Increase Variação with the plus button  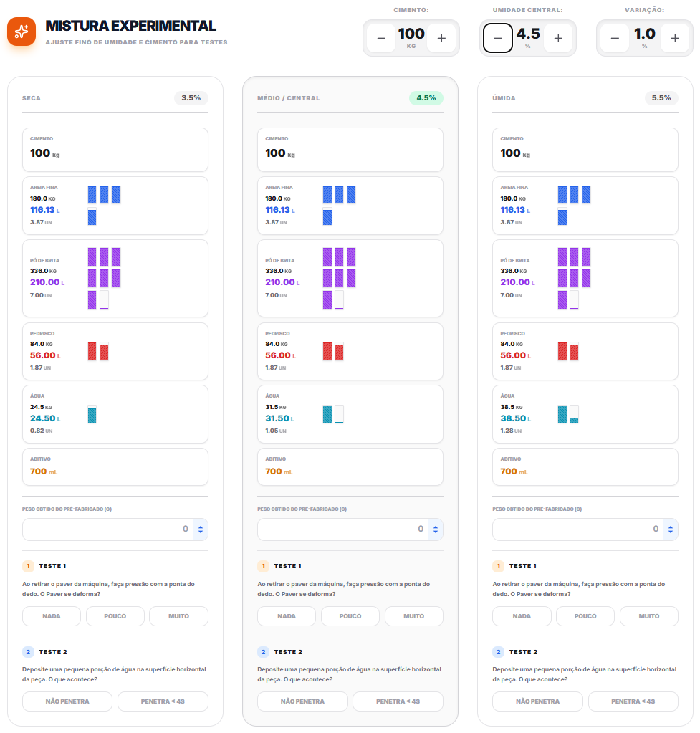coord(675,38)
